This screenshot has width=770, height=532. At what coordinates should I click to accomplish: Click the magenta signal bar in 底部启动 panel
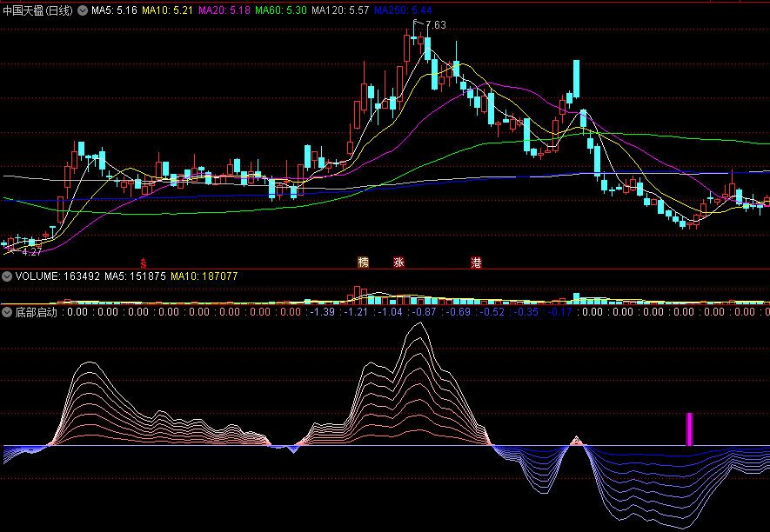click(x=689, y=429)
